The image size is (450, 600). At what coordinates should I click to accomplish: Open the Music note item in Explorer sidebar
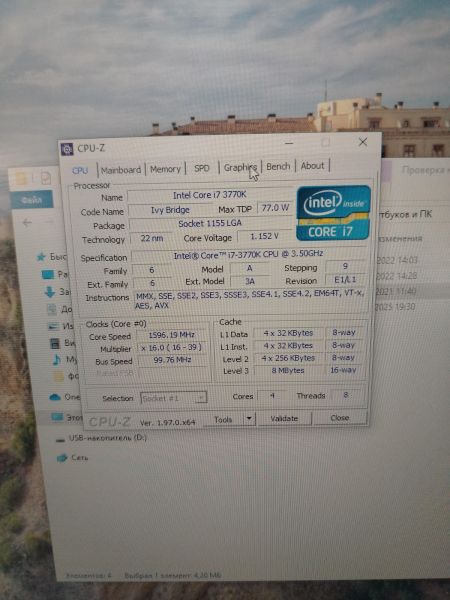click(65, 360)
